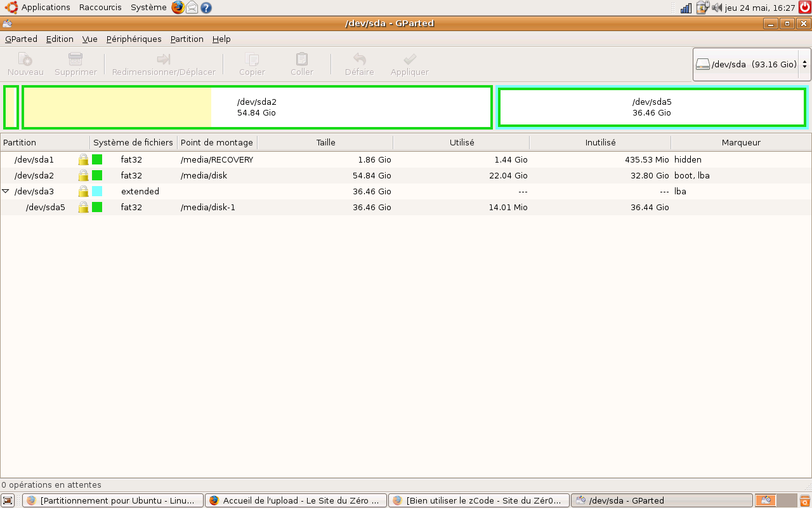812x508 pixels.
Task: Open the Périphériques menu
Action: 134,39
